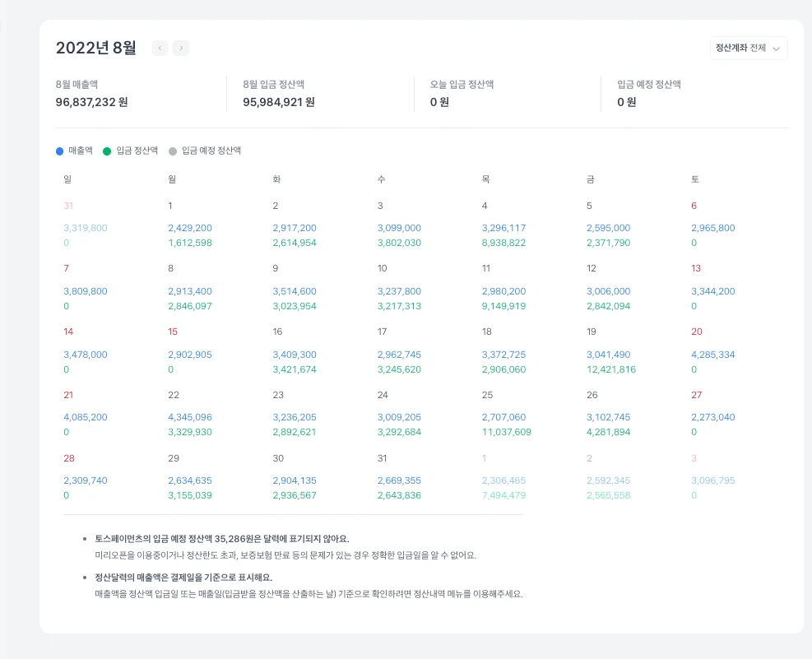Select the 8월 입금 정산액 summary total
The height and width of the screenshot is (659, 812).
tap(279, 102)
